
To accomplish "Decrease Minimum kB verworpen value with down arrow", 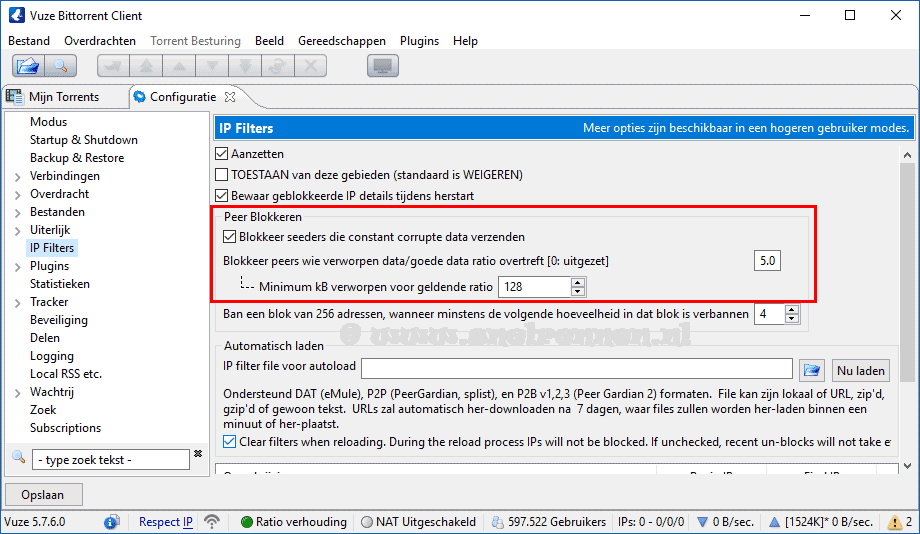I will coord(577,291).
